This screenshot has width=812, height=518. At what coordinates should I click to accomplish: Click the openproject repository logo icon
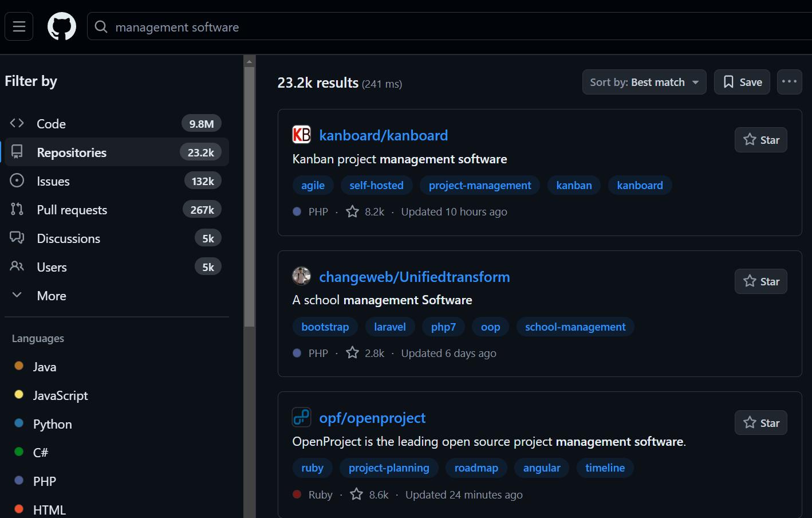(301, 417)
